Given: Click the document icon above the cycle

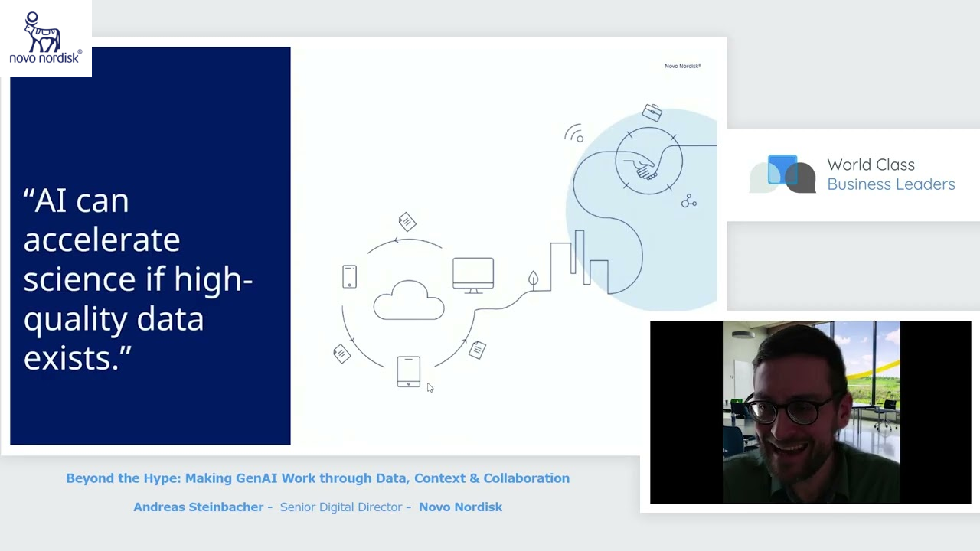Looking at the screenshot, I should click(x=407, y=222).
